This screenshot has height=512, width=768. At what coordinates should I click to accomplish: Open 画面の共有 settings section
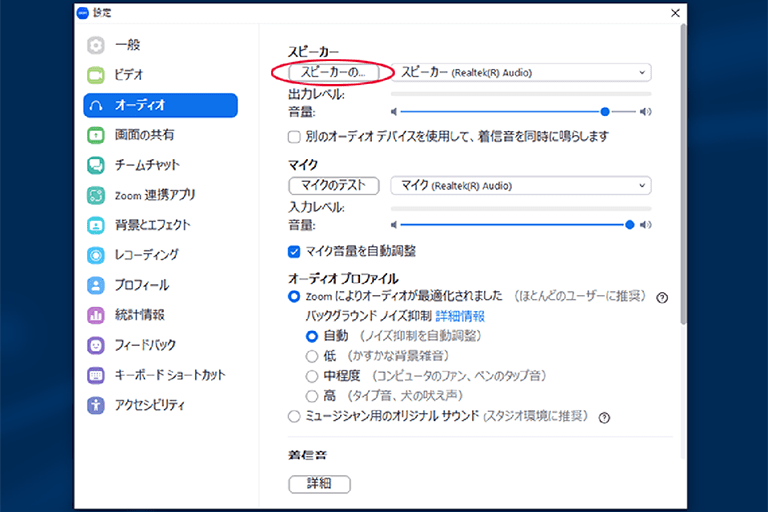point(160,135)
